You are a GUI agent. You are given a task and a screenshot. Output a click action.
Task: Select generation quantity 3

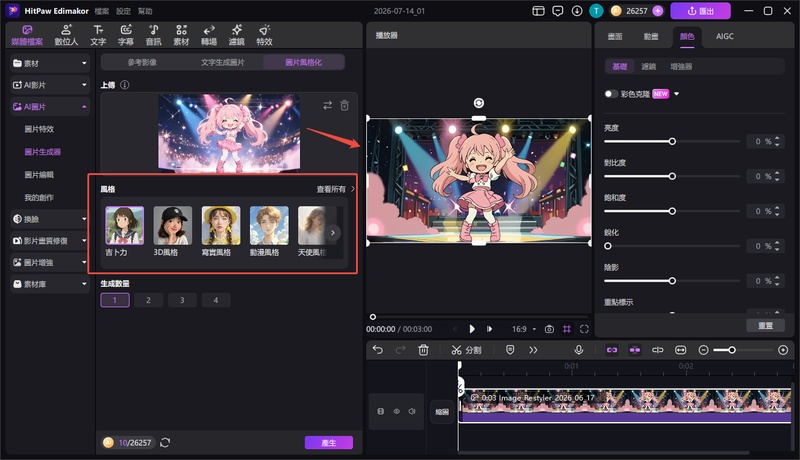pos(182,300)
